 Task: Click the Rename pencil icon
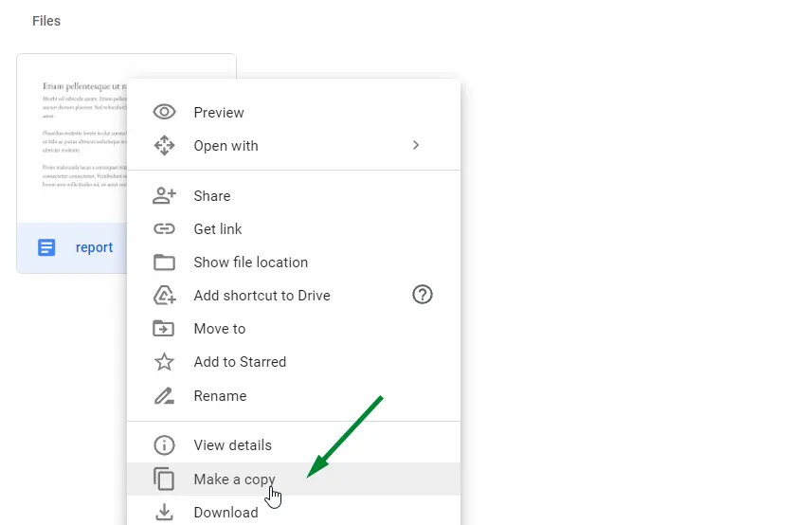pyautogui.click(x=164, y=396)
